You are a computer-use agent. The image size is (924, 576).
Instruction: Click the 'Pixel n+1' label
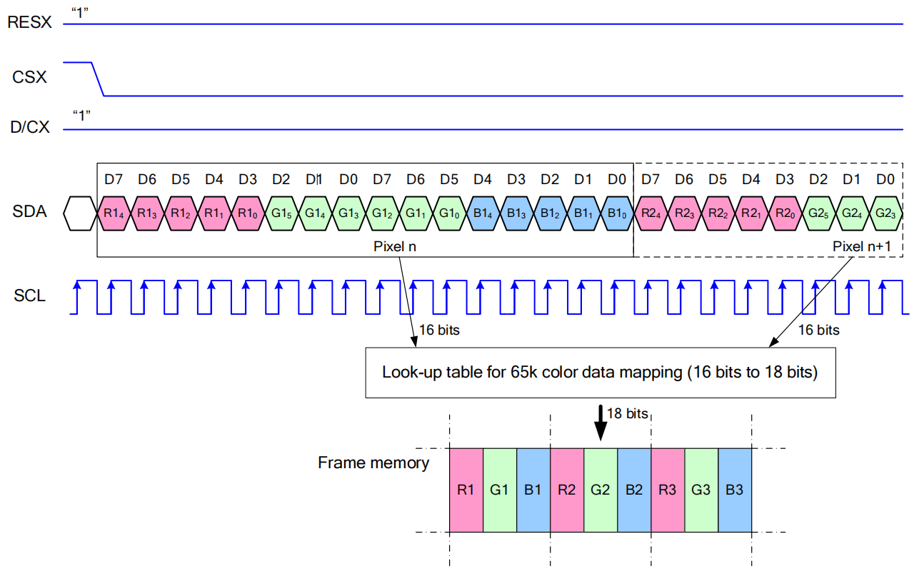coord(863,246)
